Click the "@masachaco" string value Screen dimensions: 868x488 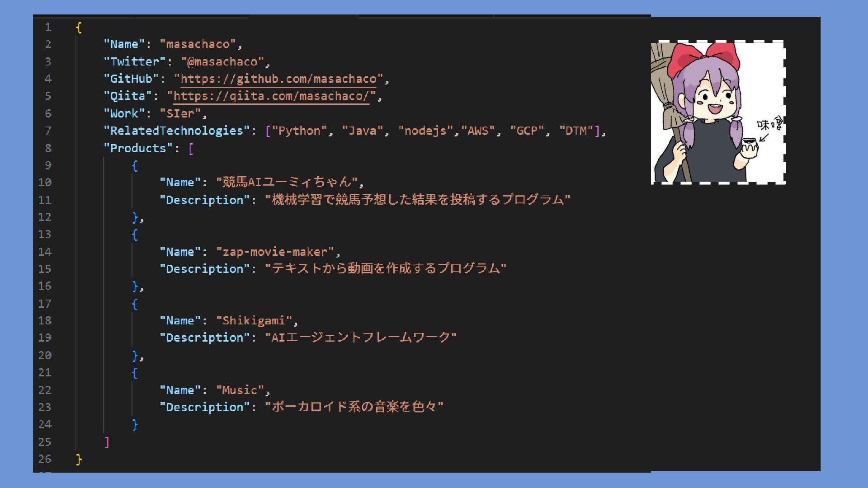(222, 62)
